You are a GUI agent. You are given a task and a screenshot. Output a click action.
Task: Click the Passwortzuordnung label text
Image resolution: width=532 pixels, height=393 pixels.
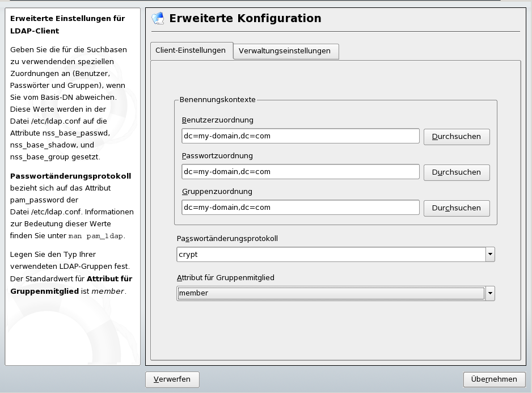click(217, 156)
